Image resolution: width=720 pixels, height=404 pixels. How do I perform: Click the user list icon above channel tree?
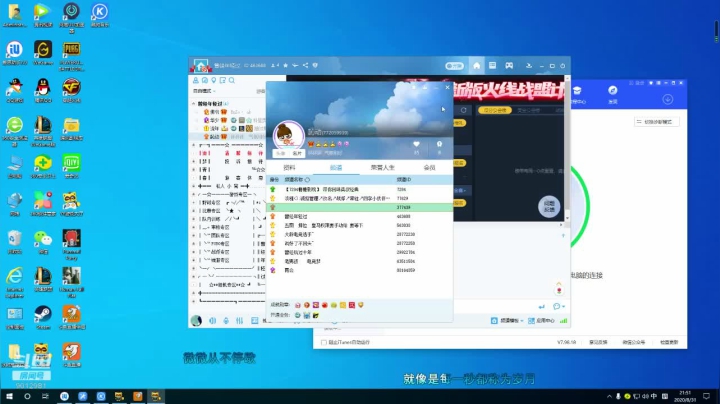[x=196, y=80]
